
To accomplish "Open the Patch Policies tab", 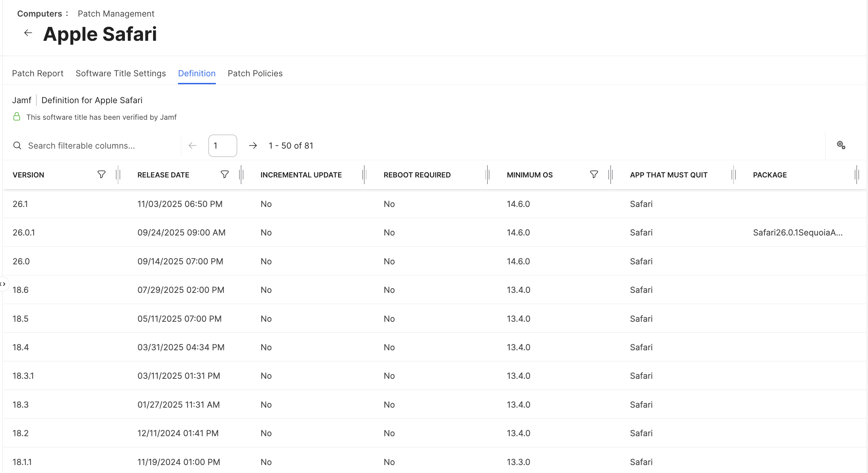I will pos(255,73).
